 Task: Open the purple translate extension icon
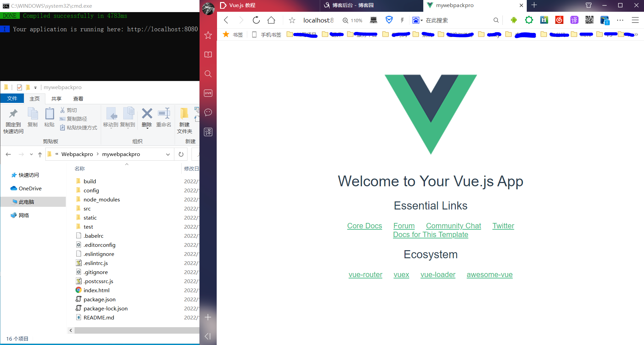point(574,20)
